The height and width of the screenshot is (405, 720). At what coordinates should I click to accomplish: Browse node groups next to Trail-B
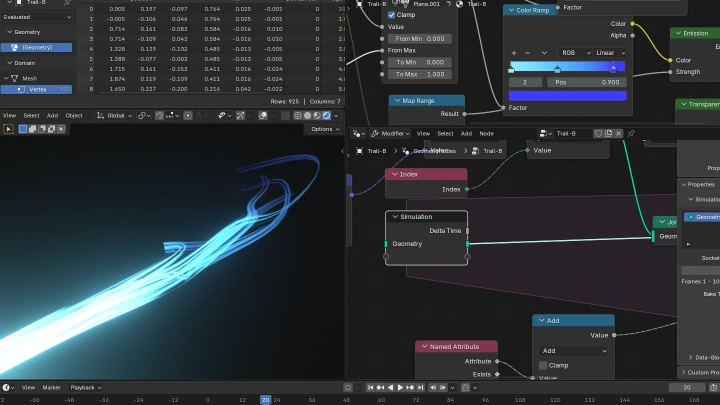pos(545,134)
